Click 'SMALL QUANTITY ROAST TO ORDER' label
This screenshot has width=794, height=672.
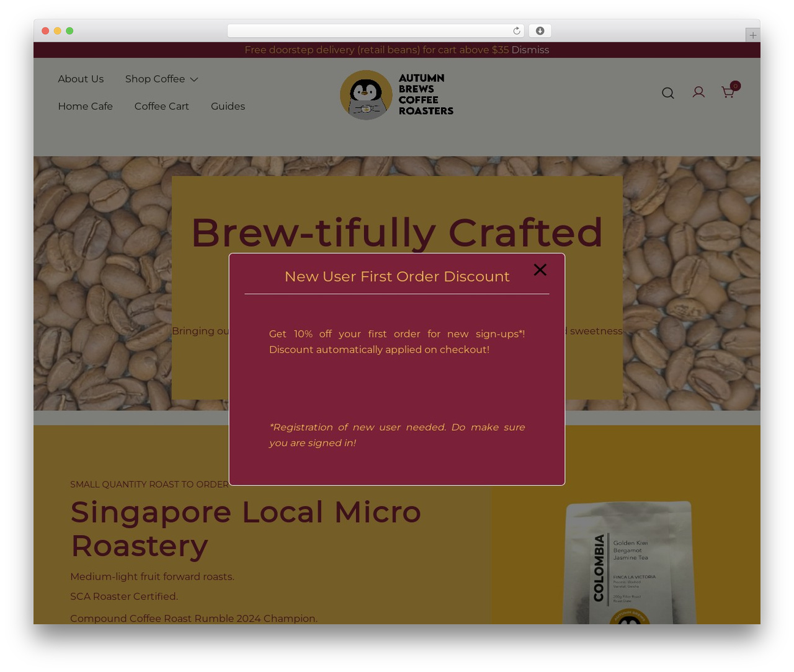point(149,484)
